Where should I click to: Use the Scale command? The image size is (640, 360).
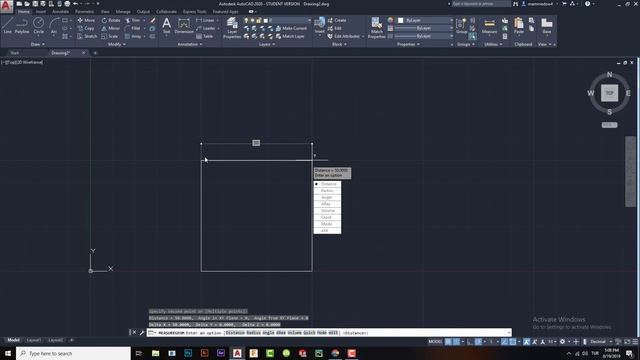[x=110, y=36]
